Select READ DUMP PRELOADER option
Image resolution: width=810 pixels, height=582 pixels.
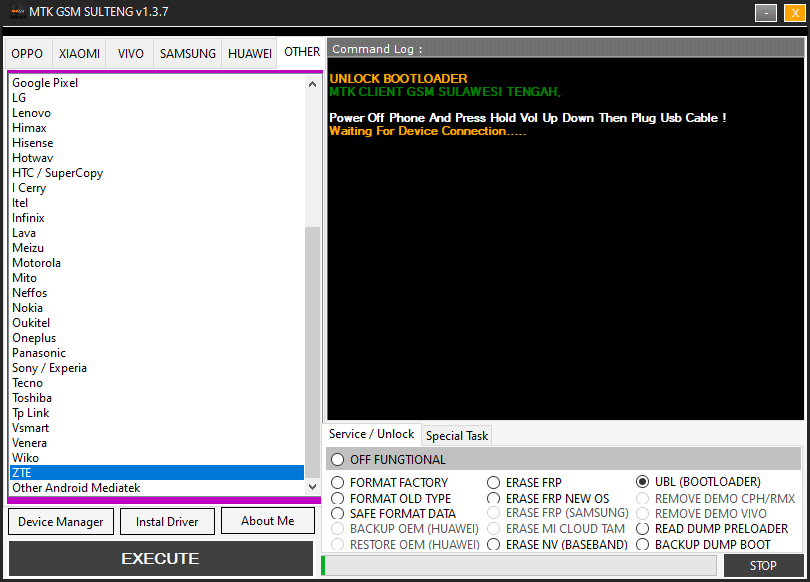(643, 529)
